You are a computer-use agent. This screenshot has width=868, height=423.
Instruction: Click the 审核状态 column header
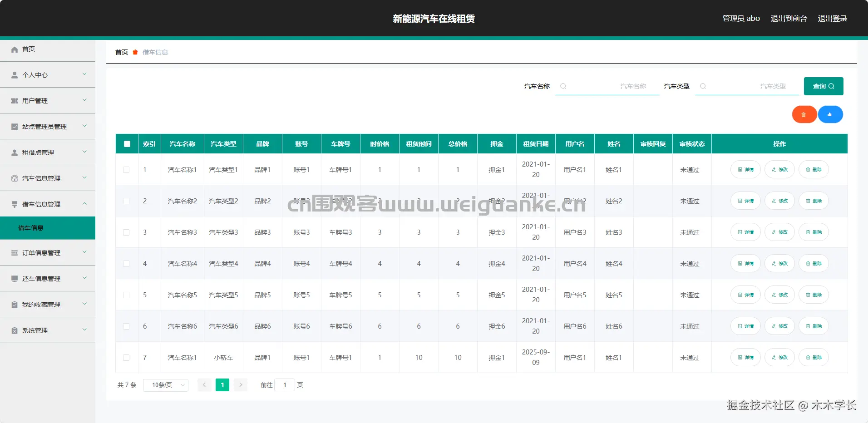(692, 144)
